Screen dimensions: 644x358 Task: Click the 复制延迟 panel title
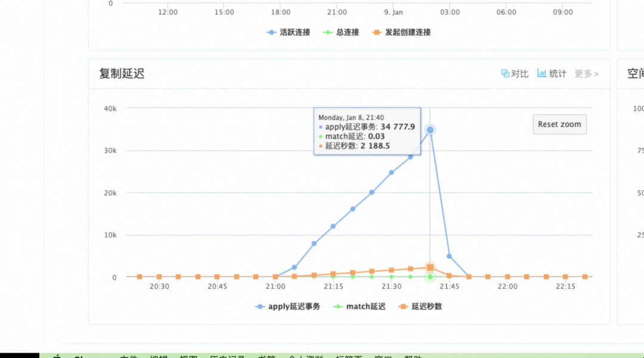click(x=122, y=73)
